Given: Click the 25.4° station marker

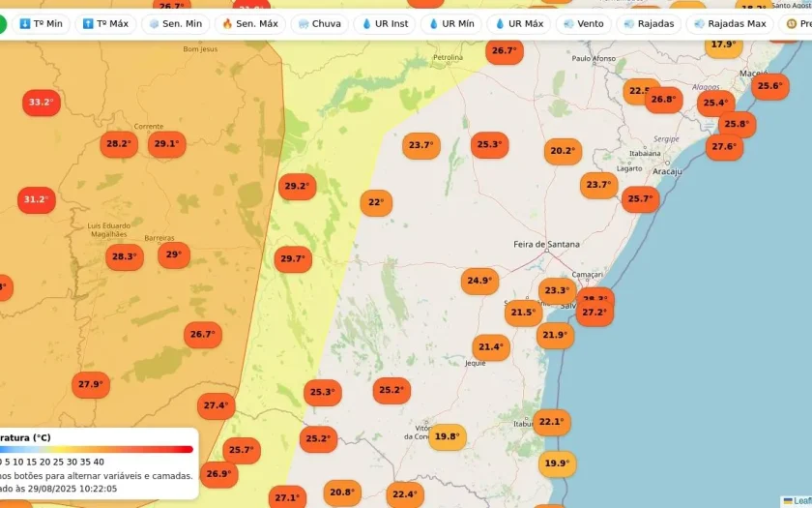Looking at the screenshot, I should click(716, 104).
